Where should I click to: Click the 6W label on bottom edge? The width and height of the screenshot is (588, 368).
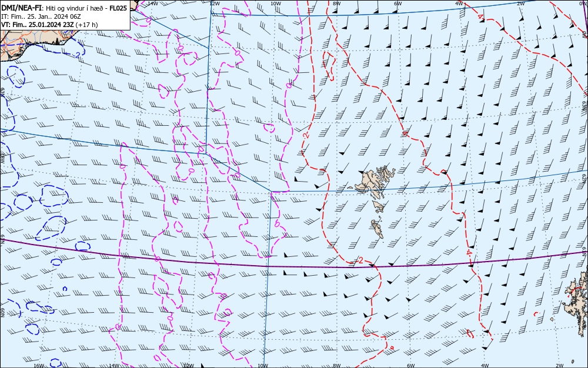(411, 366)
